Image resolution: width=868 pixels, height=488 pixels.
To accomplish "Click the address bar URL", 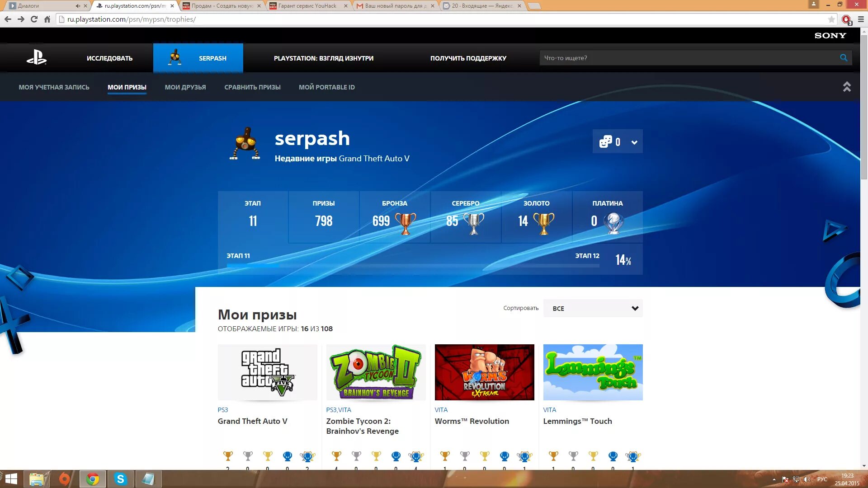I will point(131,19).
